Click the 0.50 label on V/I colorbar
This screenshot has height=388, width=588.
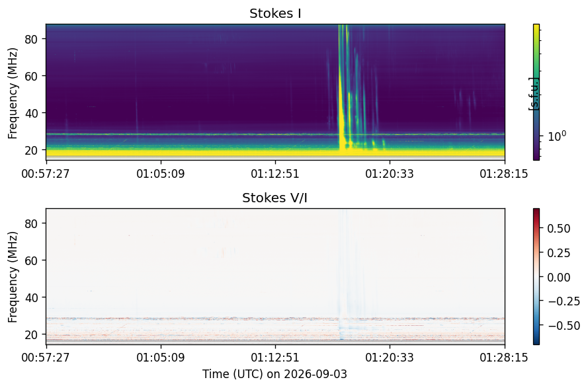coord(558,228)
